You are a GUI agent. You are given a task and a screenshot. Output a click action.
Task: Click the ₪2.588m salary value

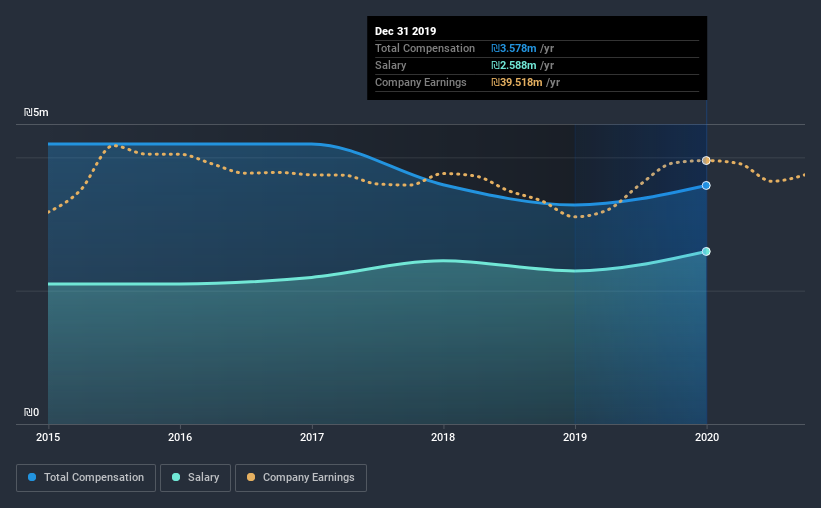[x=514, y=65]
